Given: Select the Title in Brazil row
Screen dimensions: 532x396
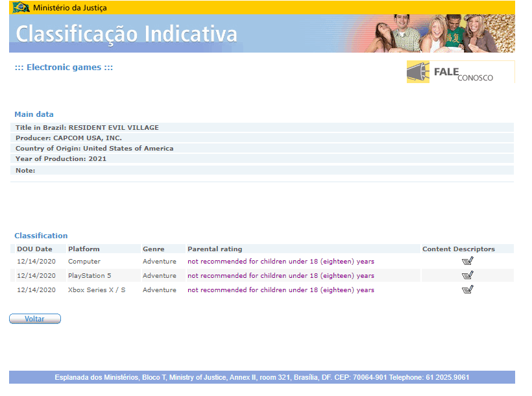Looking at the screenshot, I should coord(262,127).
